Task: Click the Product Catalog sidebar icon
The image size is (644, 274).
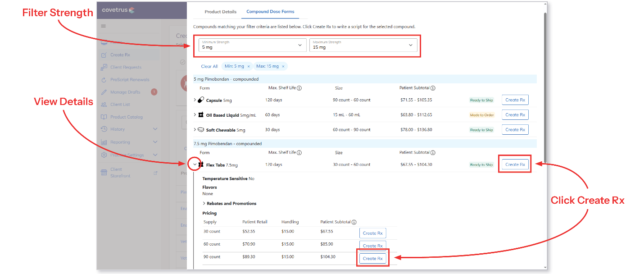Action: coord(104,117)
